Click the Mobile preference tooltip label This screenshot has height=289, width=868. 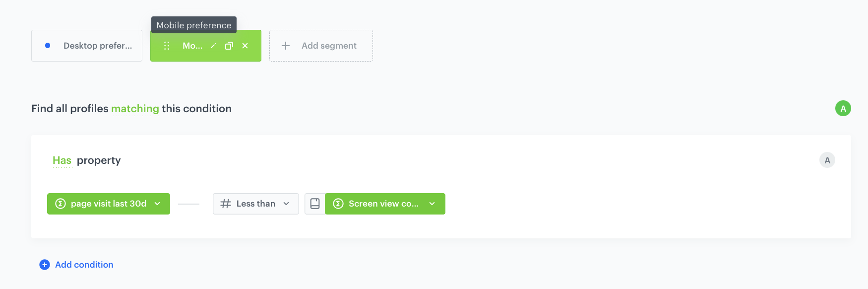[x=194, y=25]
